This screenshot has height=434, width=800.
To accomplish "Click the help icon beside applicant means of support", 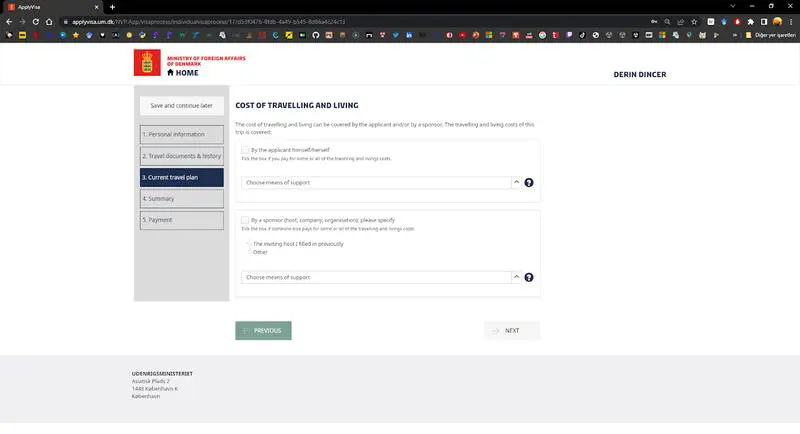I will point(529,183).
